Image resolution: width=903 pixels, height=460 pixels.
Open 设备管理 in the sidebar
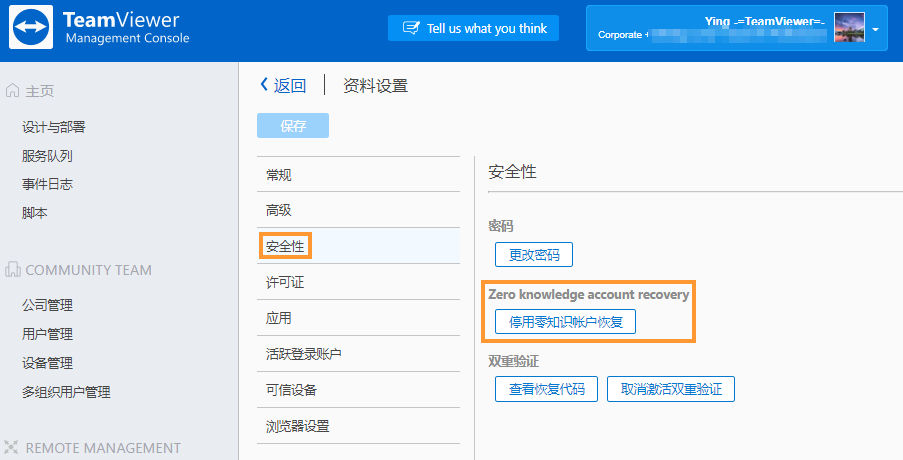[47, 363]
